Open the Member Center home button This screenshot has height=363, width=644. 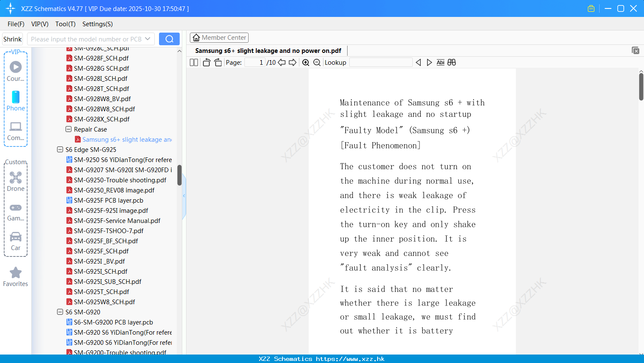click(219, 38)
